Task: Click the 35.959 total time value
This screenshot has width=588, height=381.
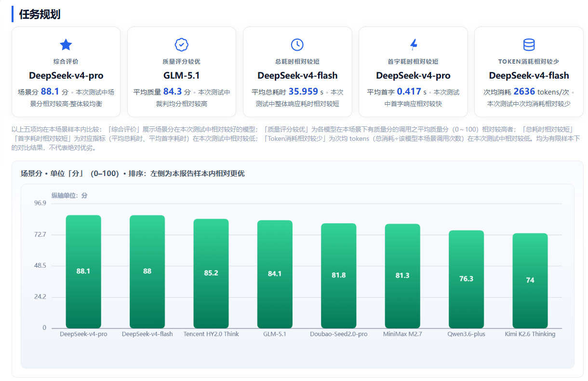Action: pyautogui.click(x=303, y=92)
